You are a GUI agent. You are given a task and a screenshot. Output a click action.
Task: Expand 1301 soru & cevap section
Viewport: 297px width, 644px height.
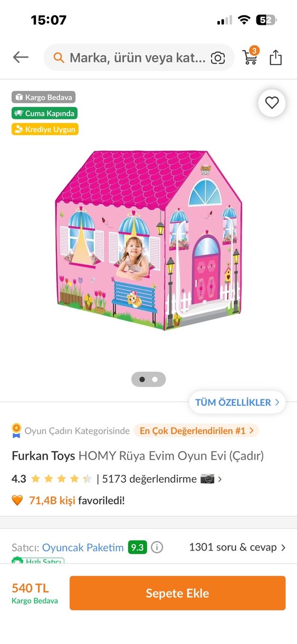(x=237, y=547)
